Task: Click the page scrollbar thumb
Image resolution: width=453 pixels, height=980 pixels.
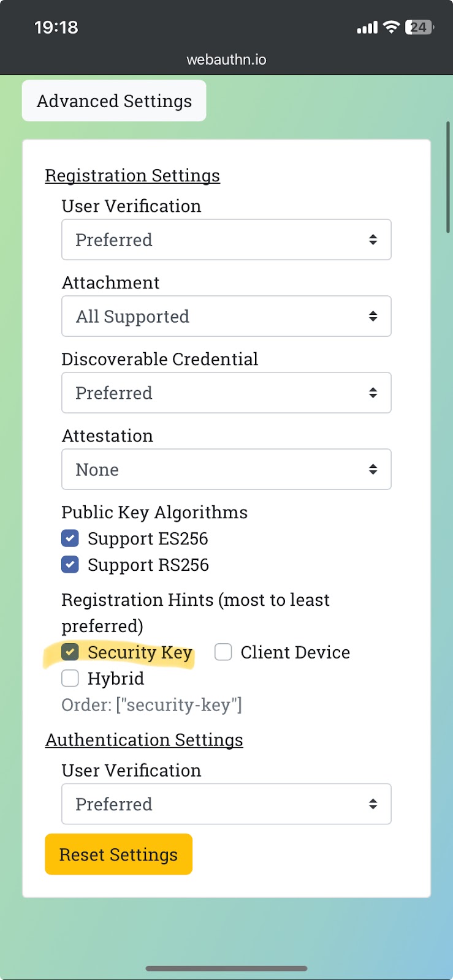Action: [x=448, y=178]
